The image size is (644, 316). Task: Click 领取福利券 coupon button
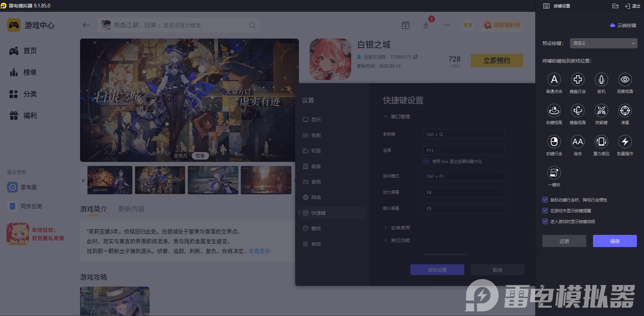[502, 25]
